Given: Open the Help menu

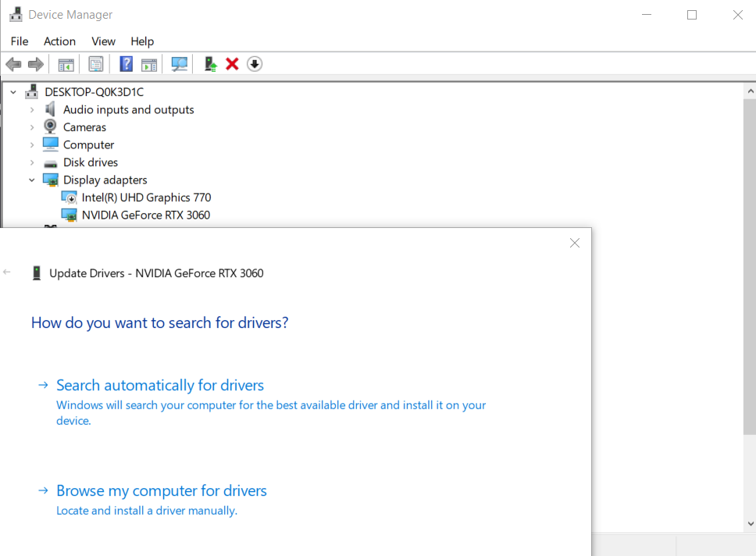Looking at the screenshot, I should click(142, 41).
